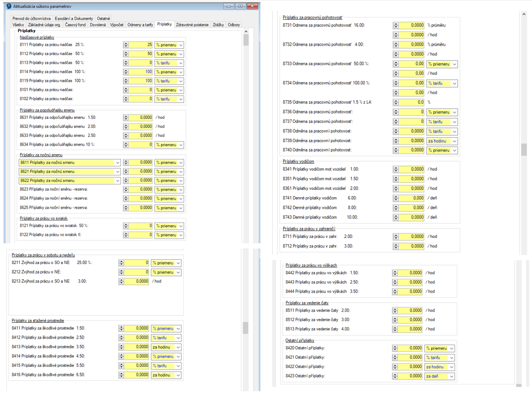Click the spinner for 8743 Denné príplatky vodičom 10.00
Screen dimensions: 532x397
[x=396, y=217]
